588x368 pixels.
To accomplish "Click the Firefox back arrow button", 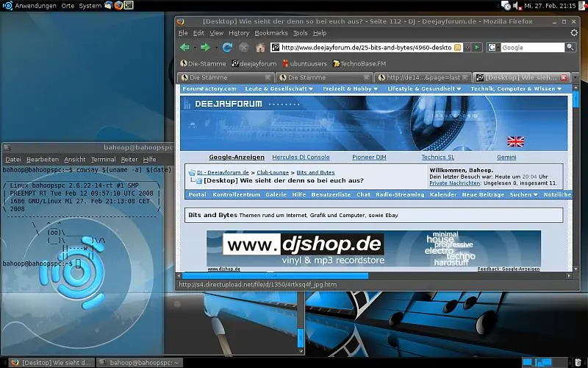I will click(x=185, y=47).
